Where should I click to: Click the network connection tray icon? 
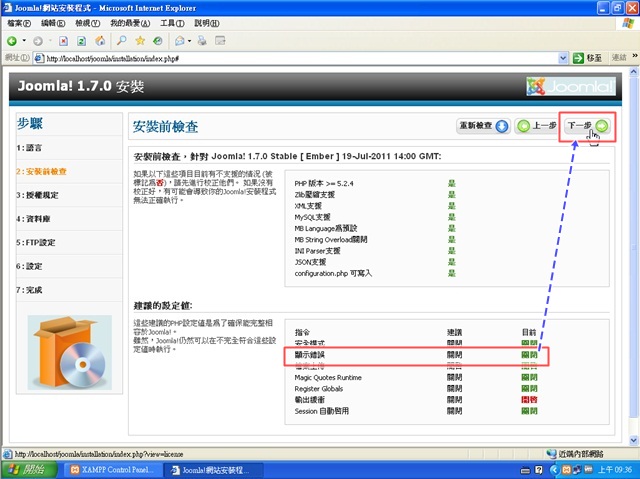577,470
